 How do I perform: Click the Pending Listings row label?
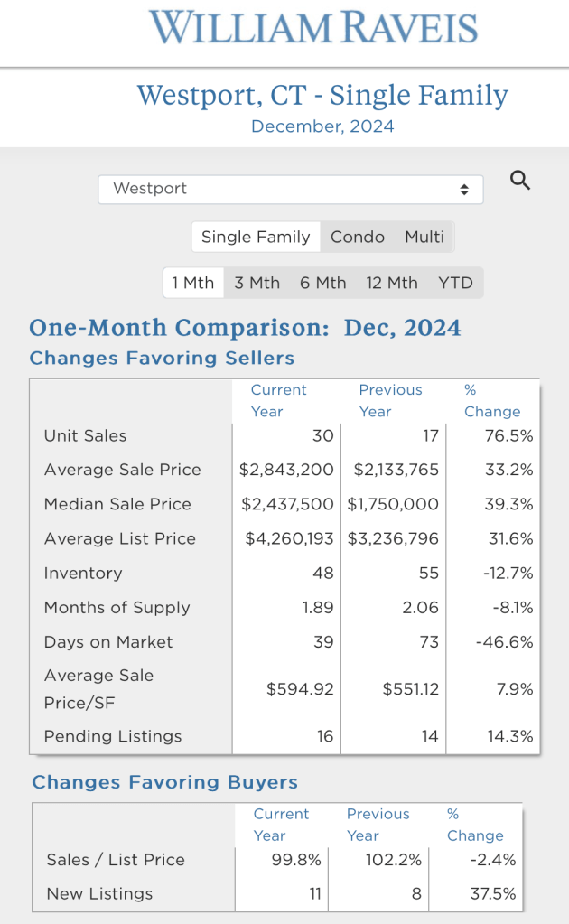[113, 736]
